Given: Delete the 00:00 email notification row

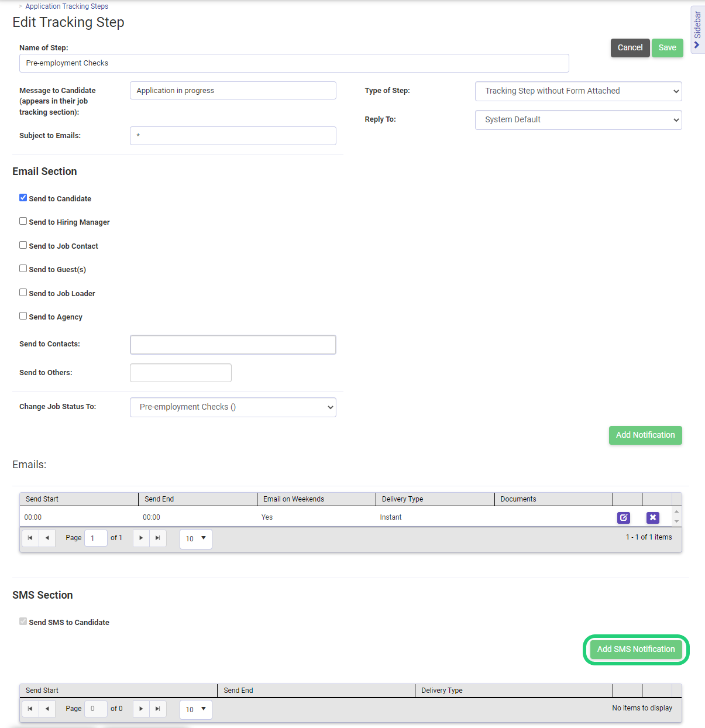Looking at the screenshot, I should (653, 517).
